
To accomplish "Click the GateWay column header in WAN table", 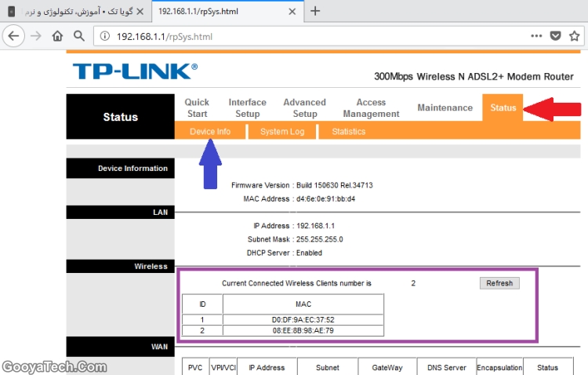I will pyautogui.click(x=387, y=367).
